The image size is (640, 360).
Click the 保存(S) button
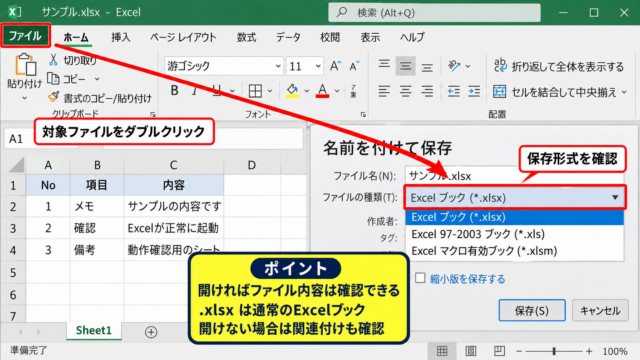[532, 311]
